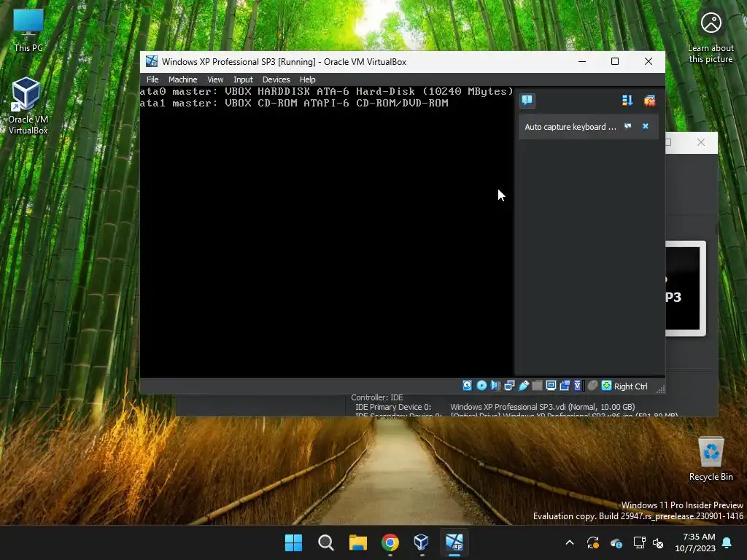Open the File menu in VirtualBox VM window
Image resolution: width=747 pixels, height=560 pixels.
[x=152, y=79]
